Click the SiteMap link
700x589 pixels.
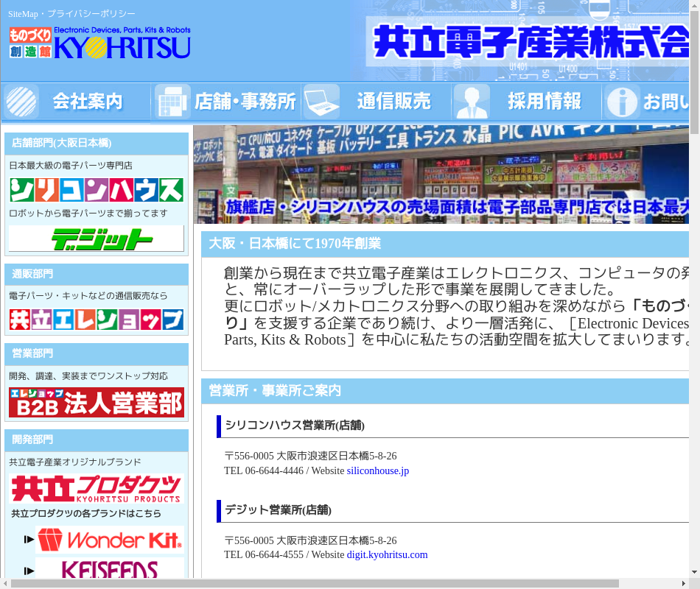tap(23, 14)
